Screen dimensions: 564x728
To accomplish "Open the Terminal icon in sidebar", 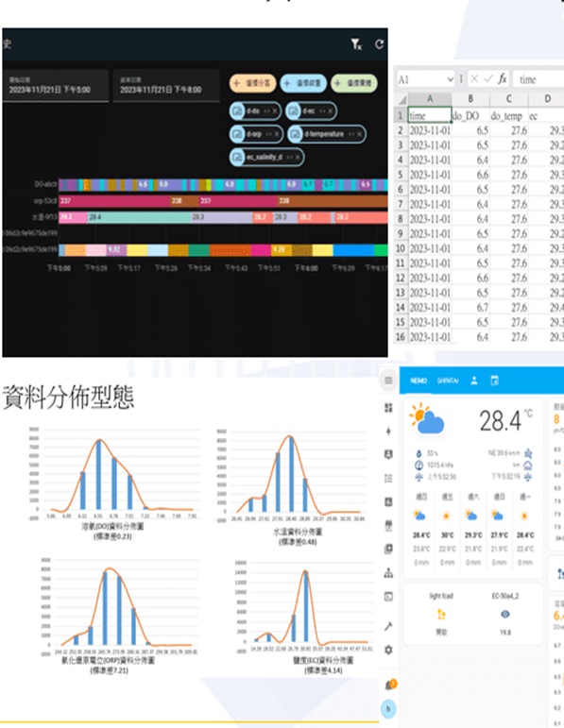I will (389, 597).
